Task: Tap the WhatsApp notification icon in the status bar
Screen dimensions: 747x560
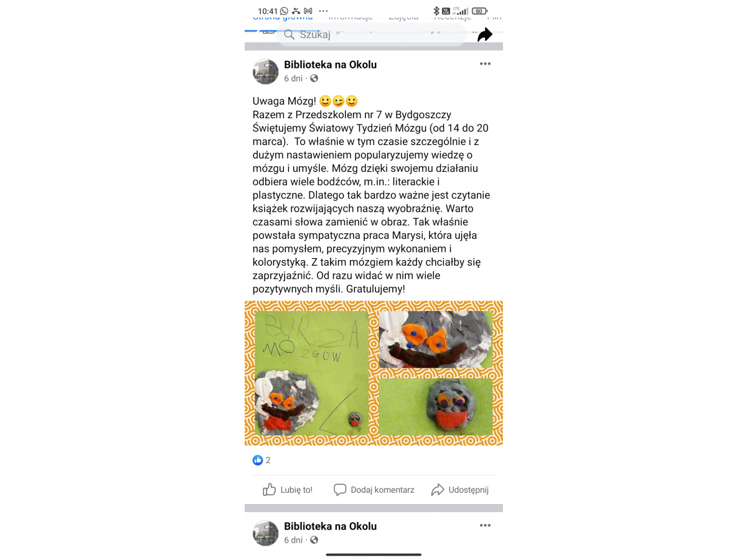Action: [x=284, y=11]
